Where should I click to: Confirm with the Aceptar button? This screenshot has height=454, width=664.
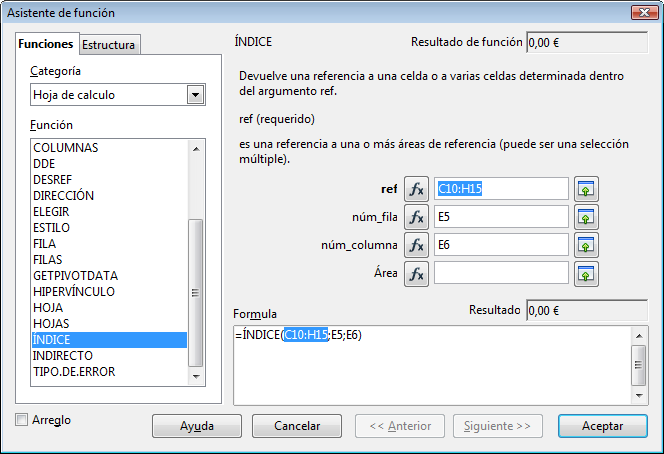[603, 426]
